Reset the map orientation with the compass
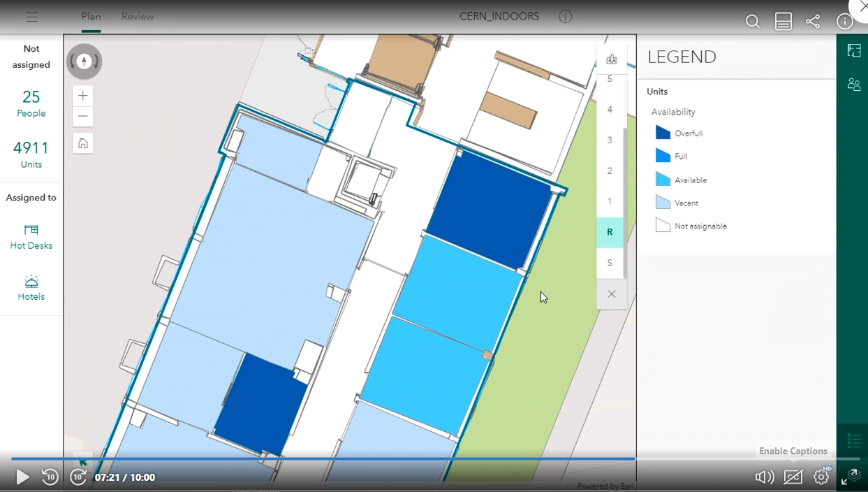This screenshot has width=868, height=492. [x=84, y=61]
